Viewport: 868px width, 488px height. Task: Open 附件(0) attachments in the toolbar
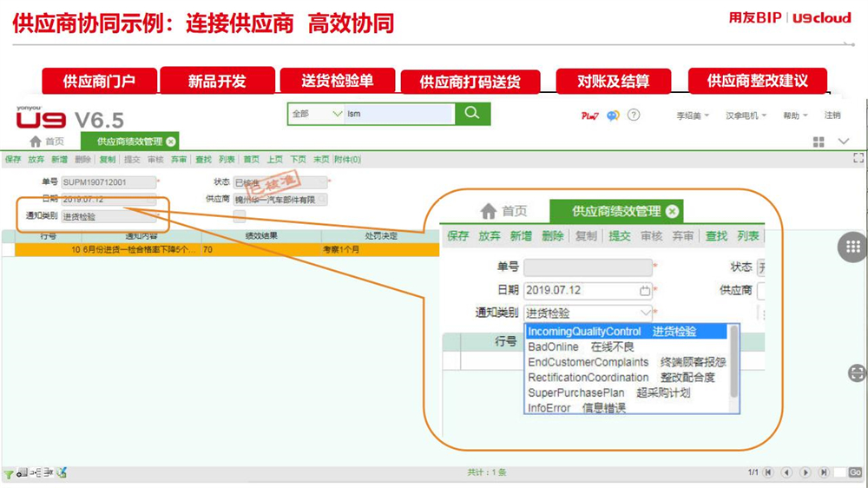[x=347, y=160]
